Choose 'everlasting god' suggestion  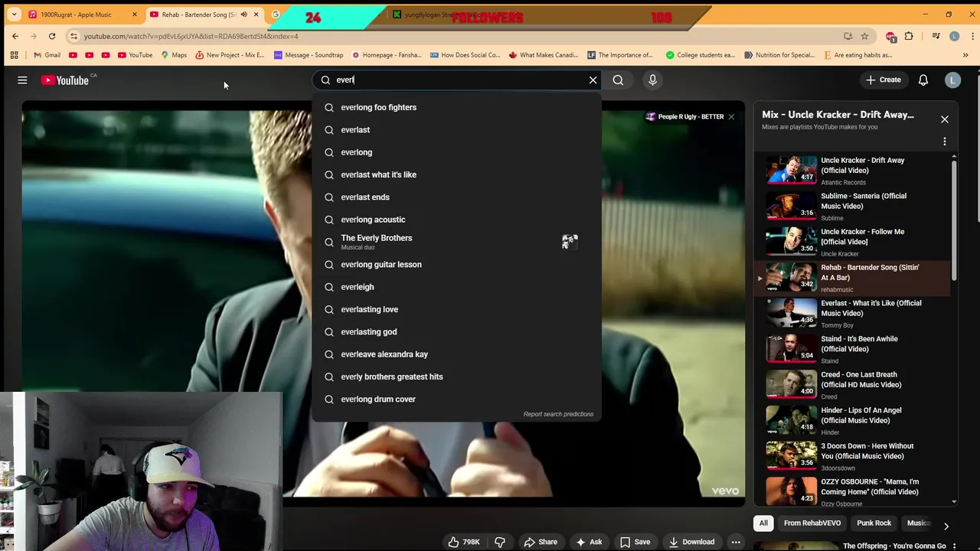click(456, 331)
